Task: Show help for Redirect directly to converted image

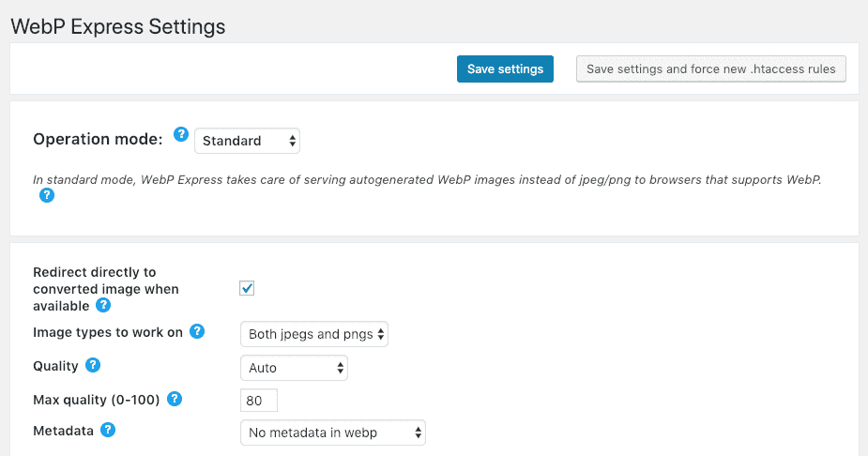Action: coord(103,305)
